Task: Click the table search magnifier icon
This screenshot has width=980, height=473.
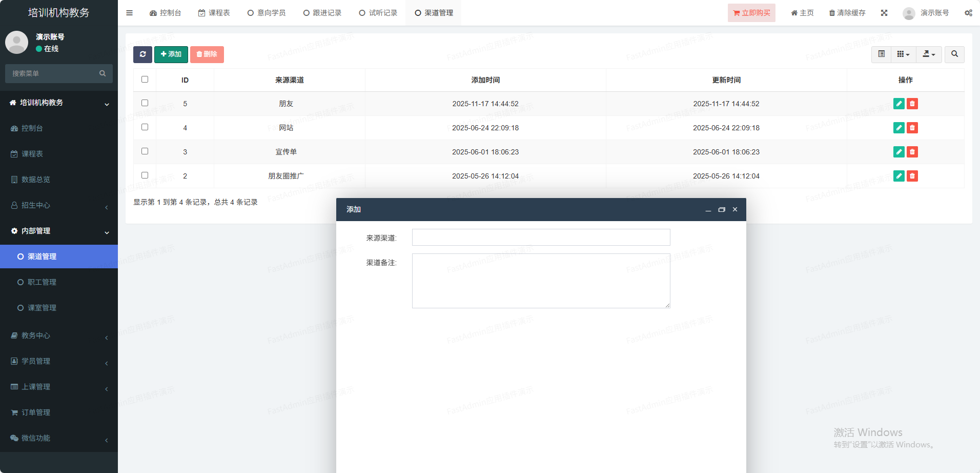Action: 954,54
